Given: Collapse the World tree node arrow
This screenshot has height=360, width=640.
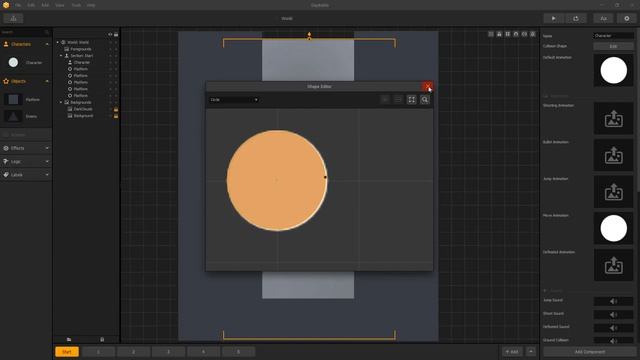Looking at the screenshot, I should pos(58,42).
